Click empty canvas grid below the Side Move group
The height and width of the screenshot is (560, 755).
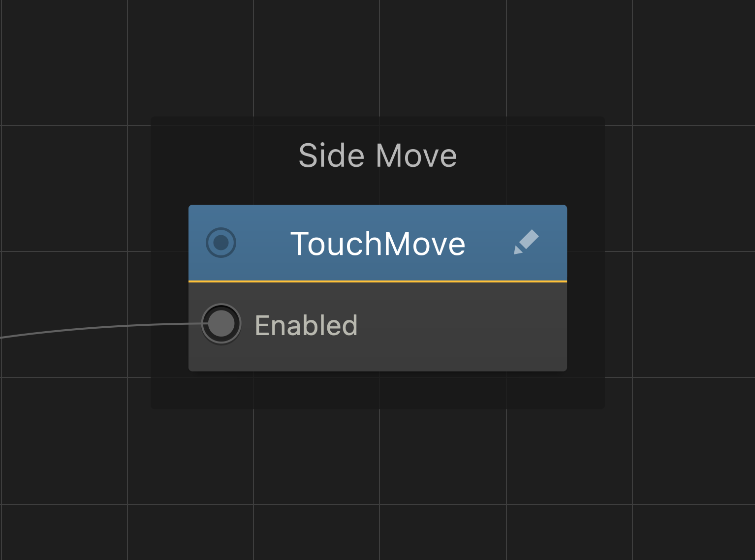pos(378,472)
